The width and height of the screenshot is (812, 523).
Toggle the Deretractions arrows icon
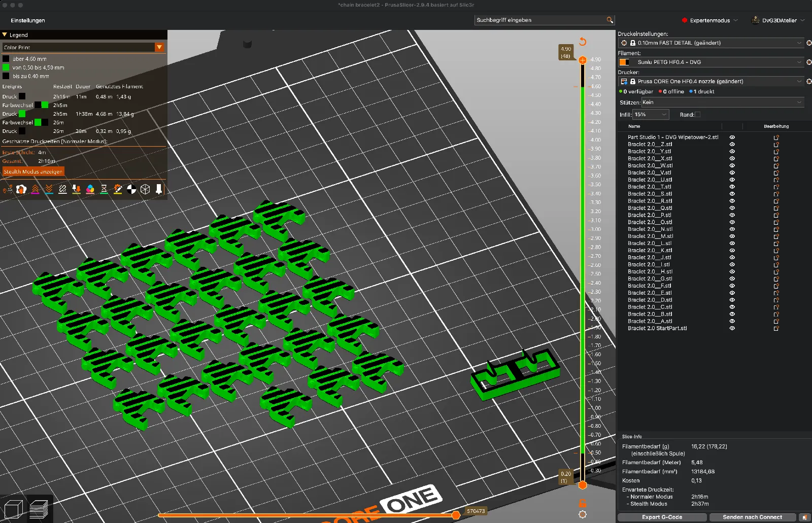[x=49, y=189]
